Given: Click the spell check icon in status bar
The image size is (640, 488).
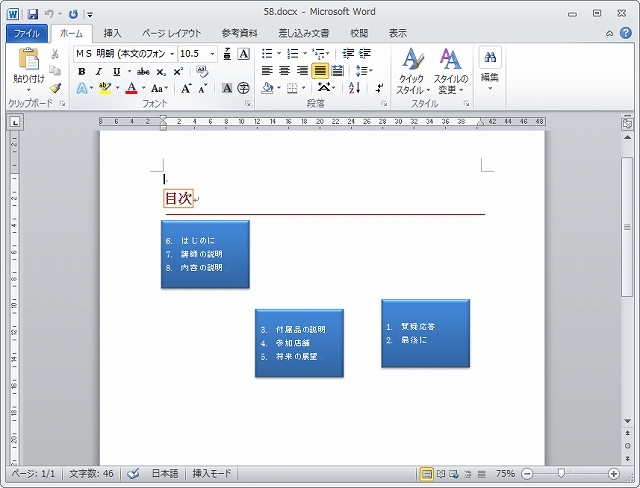Looking at the screenshot, I should coord(134,473).
